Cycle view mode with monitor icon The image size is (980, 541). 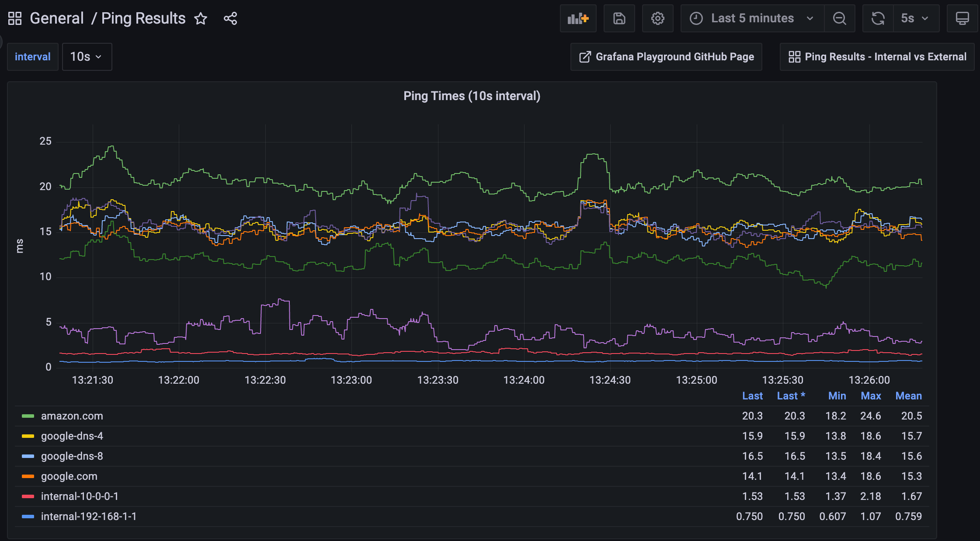point(962,18)
